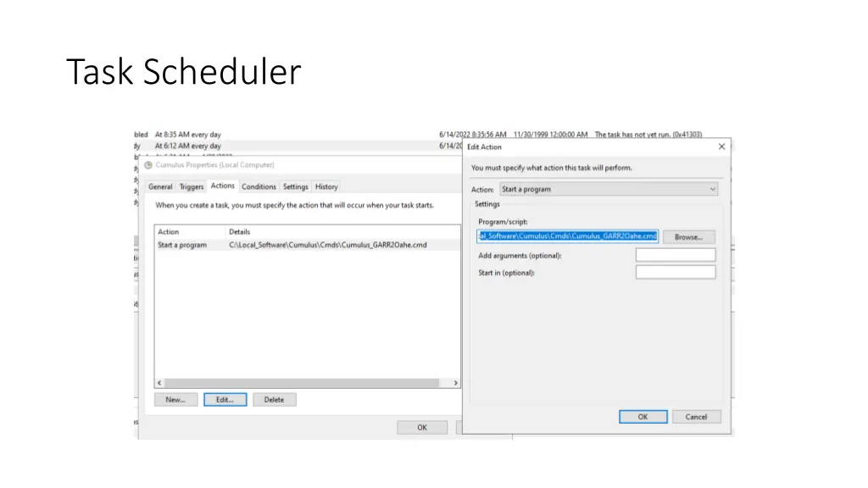Click the Edit... action button
The width and height of the screenshot is (868, 488).
(225, 400)
